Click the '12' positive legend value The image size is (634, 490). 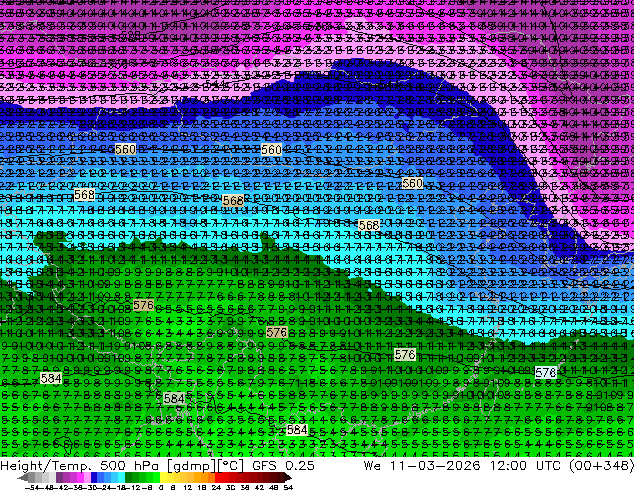[x=187, y=487]
